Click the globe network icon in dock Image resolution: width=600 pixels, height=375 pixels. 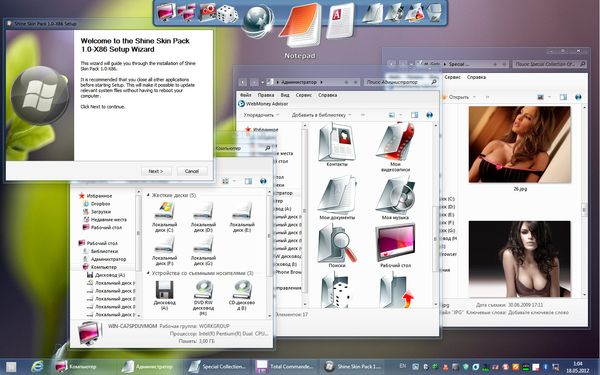click(258, 21)
